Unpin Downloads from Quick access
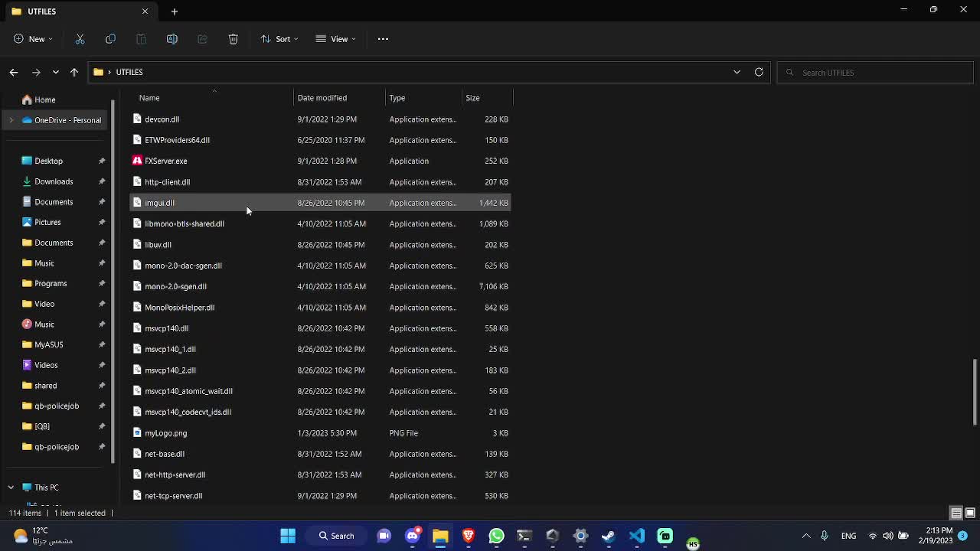The width and height of the screenshot is (980, 551). 102,181
